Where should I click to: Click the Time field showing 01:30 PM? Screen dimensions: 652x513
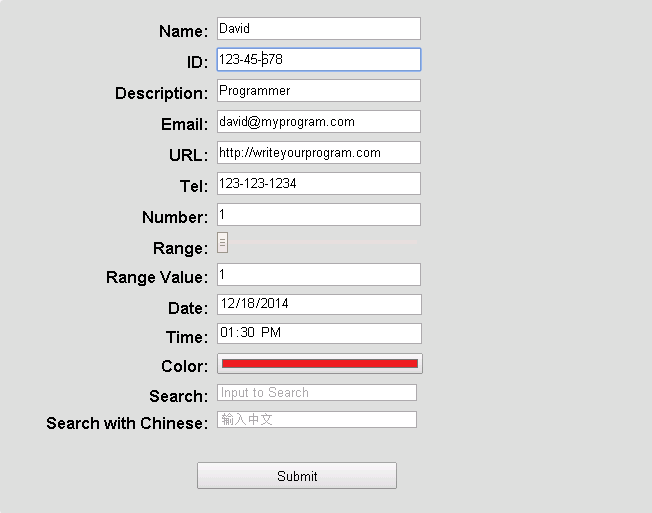[x=318, y=333]
